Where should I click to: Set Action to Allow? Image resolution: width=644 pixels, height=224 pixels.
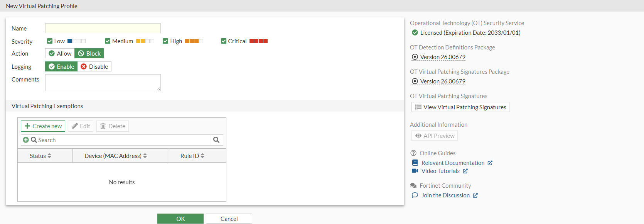click(60, 54)
